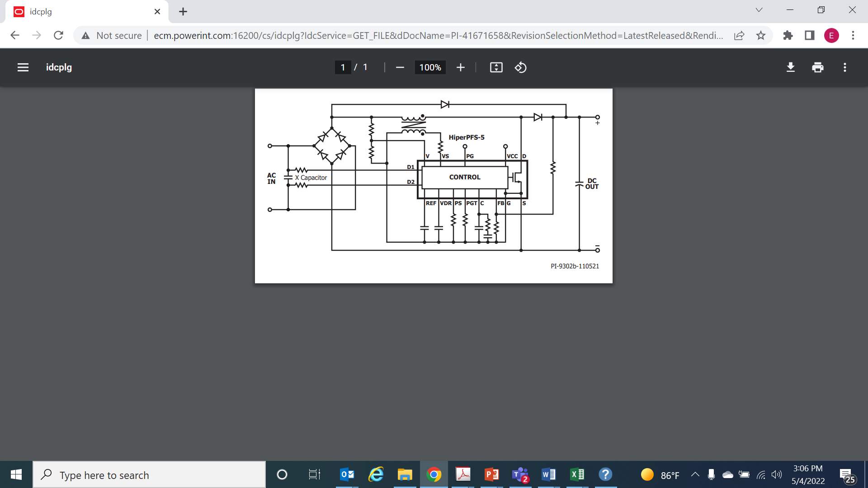Open a new browser tab
This screenshot has width=868, height=488.
[x=183, y=12]
